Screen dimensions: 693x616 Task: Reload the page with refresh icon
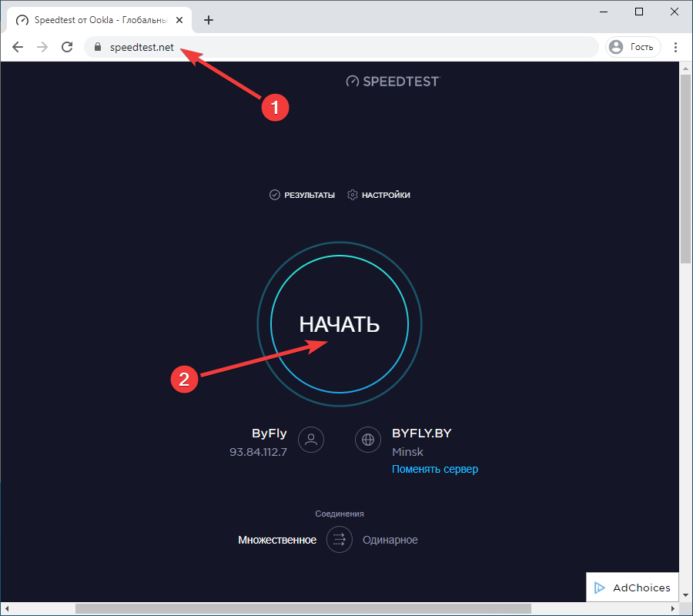tap(67, 47)
